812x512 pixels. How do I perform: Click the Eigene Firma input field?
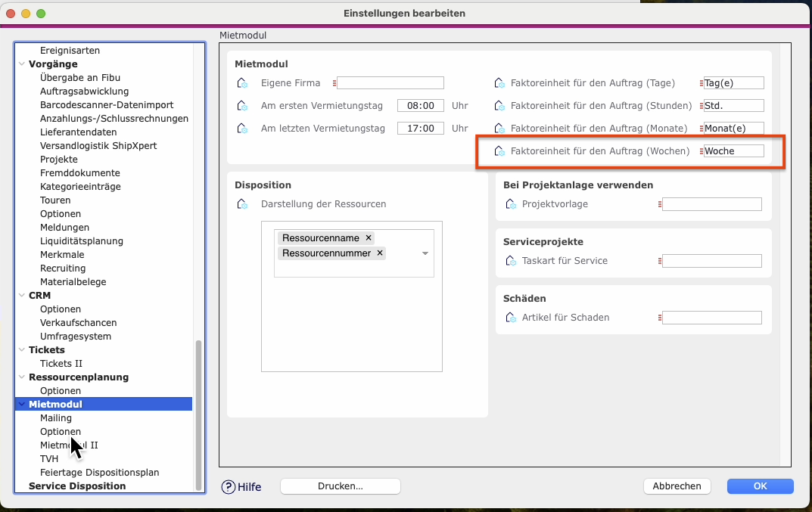coord(390,83)
